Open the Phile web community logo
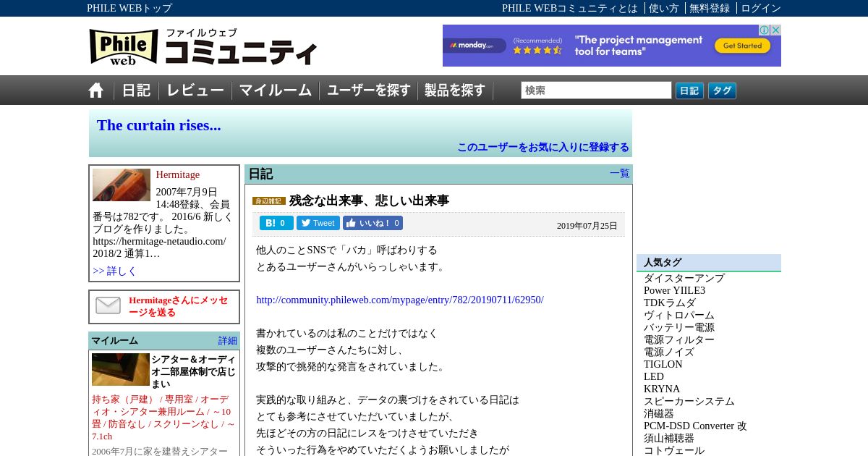 pos(203,47)
